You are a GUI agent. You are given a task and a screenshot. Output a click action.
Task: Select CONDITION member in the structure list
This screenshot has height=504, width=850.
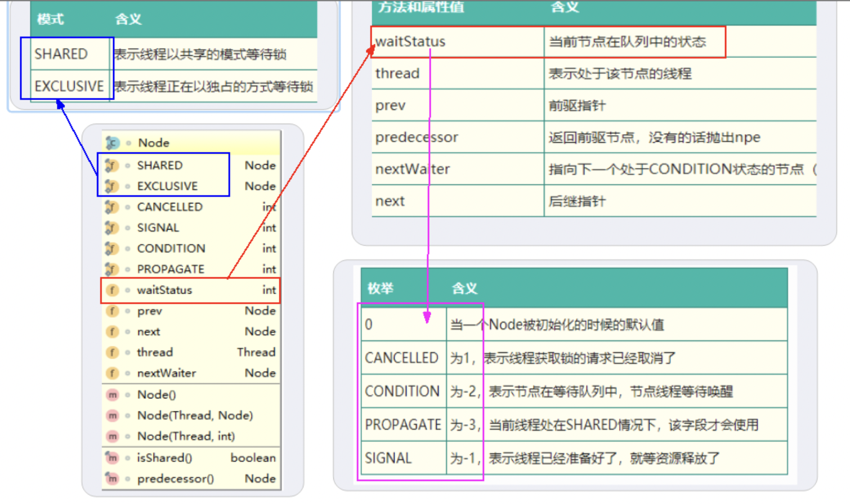(x=191, y=249)
